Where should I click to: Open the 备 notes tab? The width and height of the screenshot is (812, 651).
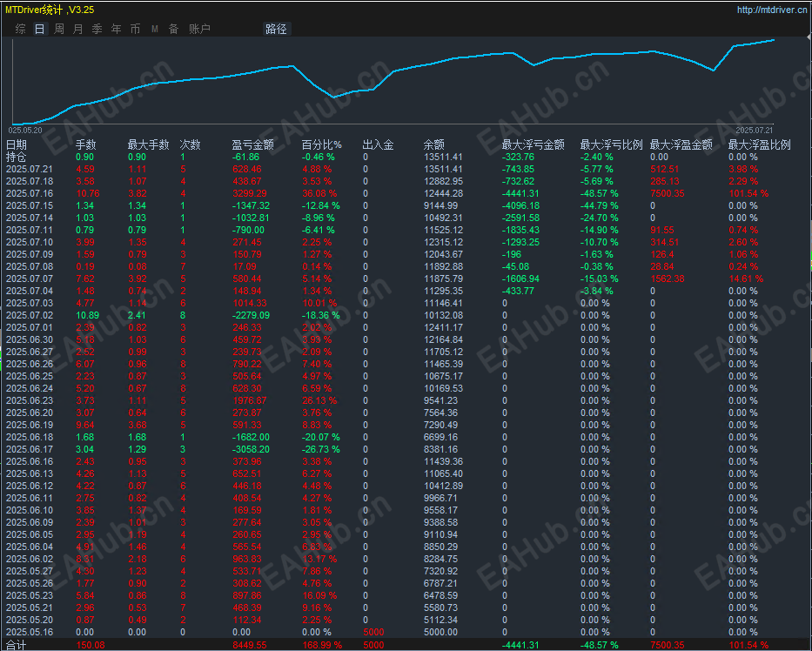click(173, 29)
